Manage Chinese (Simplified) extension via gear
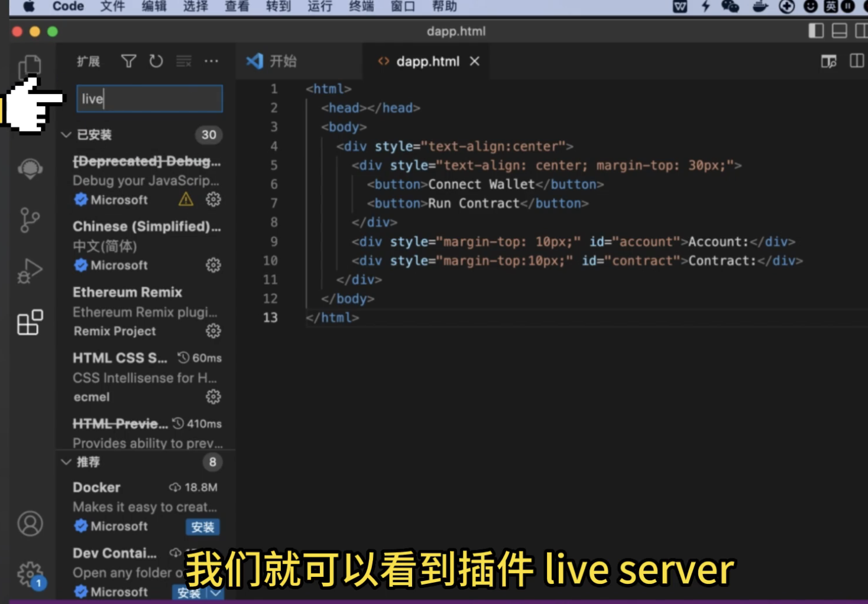Screen dimensions: 868x604 click(213, 265)
